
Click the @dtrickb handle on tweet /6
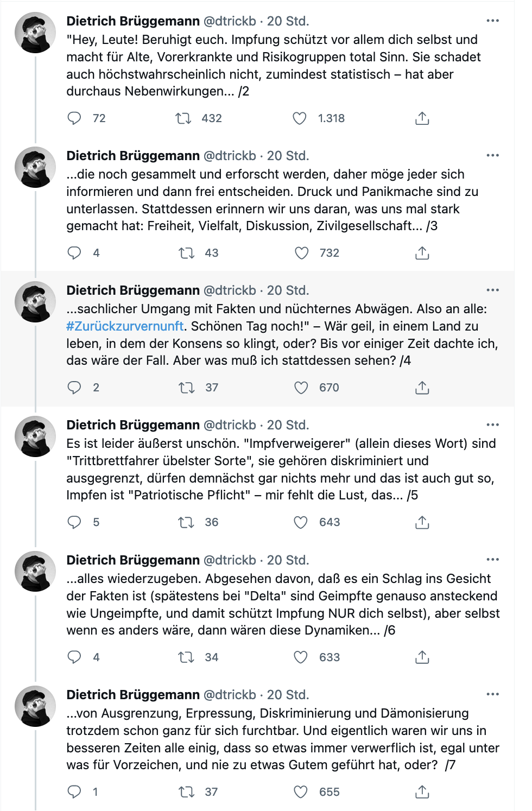(230, 560)
